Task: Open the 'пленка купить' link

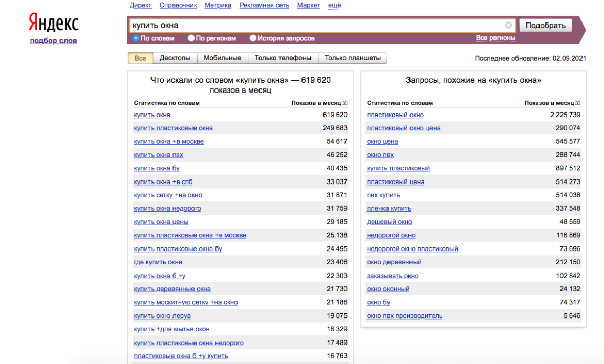Action: [x=389, y=209]
